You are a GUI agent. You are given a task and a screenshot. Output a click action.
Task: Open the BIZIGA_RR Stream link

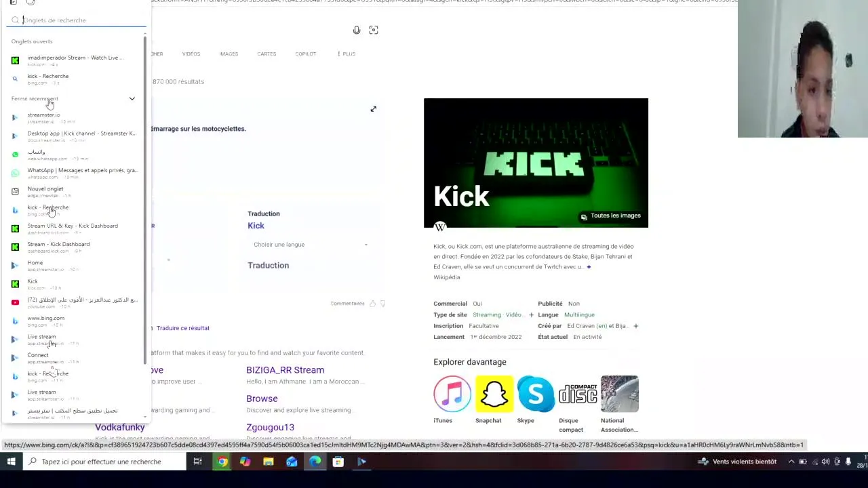point(285,370)
